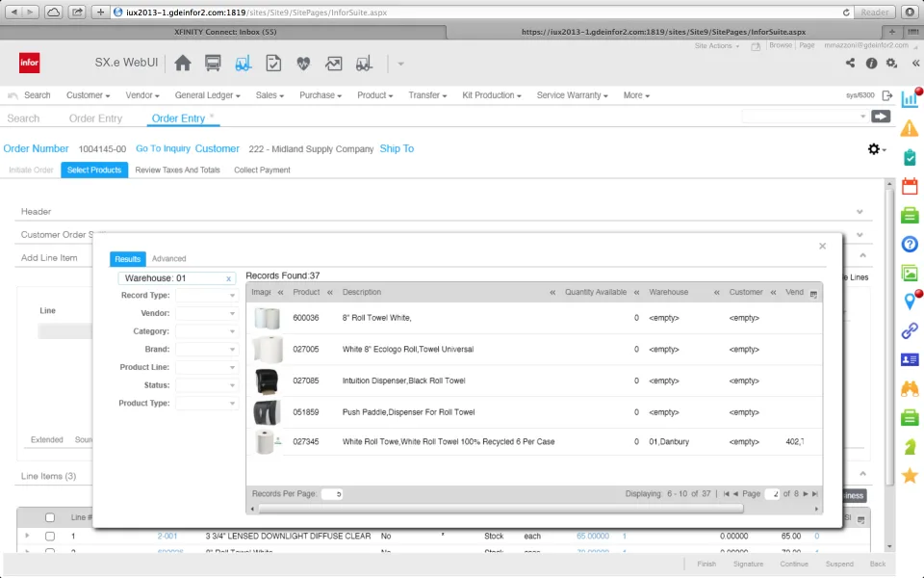Click the Go To Inquiry link
This screenshot has width=924, height=578.
tap(163, 148)
